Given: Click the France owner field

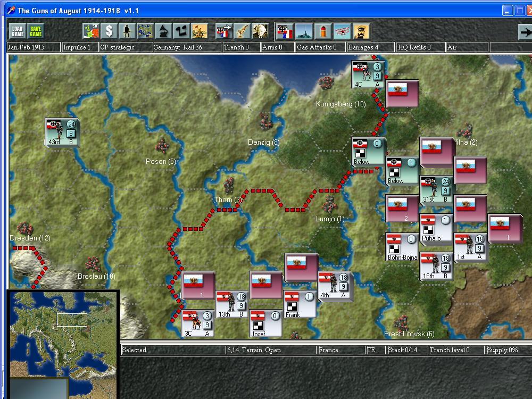Looking at the screenshot, I should (x=342, y=350).
